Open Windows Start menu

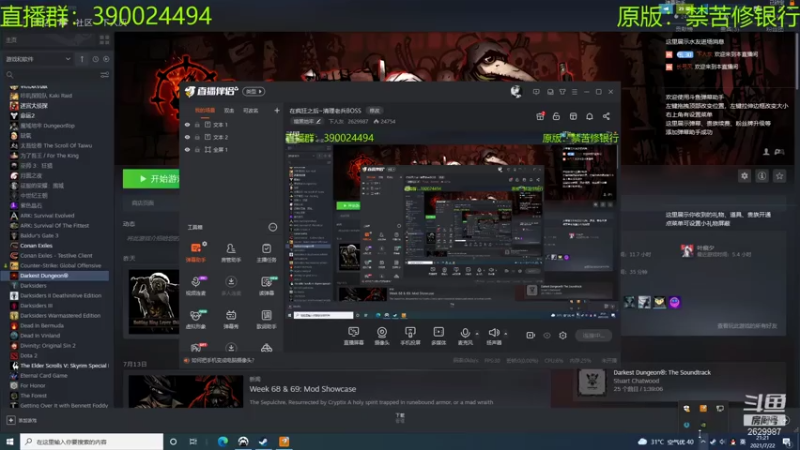tap(9, 441)
